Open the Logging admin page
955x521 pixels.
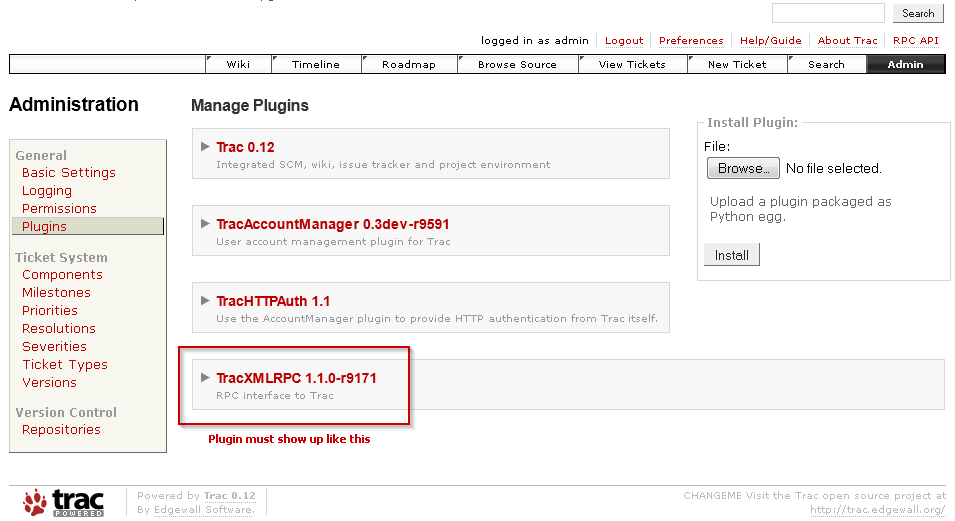click(x=47, y=191)
